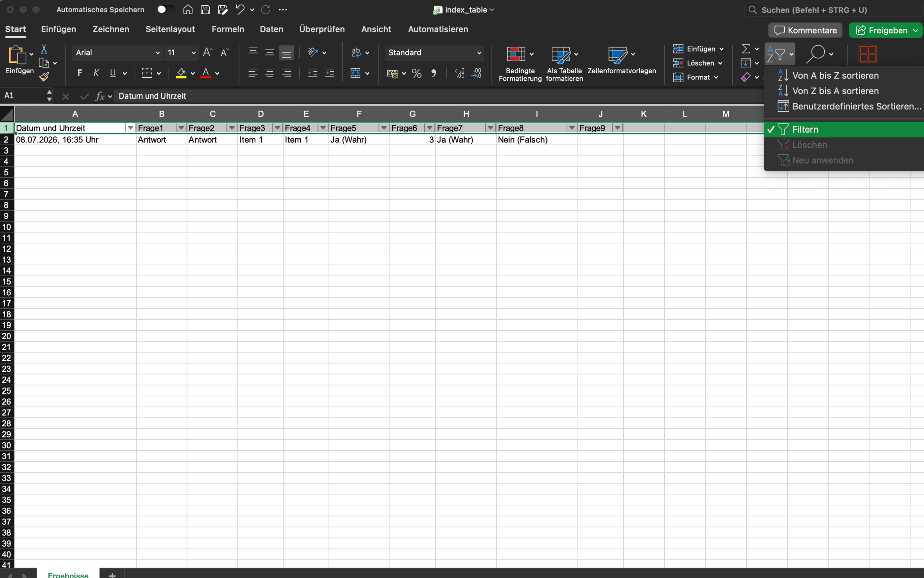Click the Freigeben share button
The height and width of the screenshot is (578, 924).
[x=881, y=30]
